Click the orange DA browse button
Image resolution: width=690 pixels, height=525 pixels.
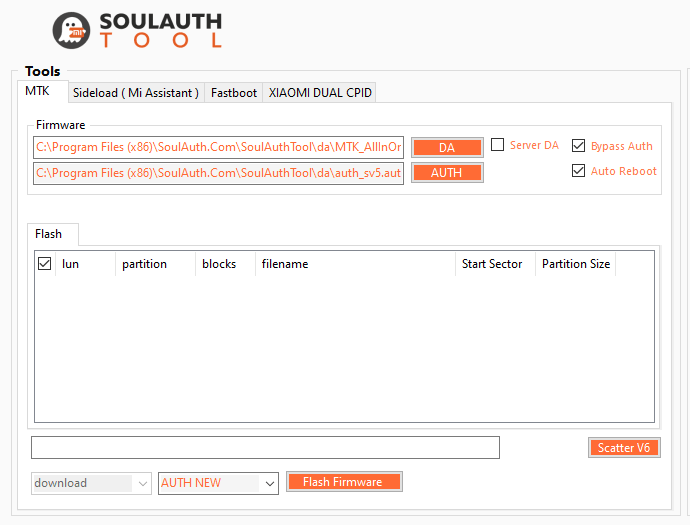(x=447, y=147)
